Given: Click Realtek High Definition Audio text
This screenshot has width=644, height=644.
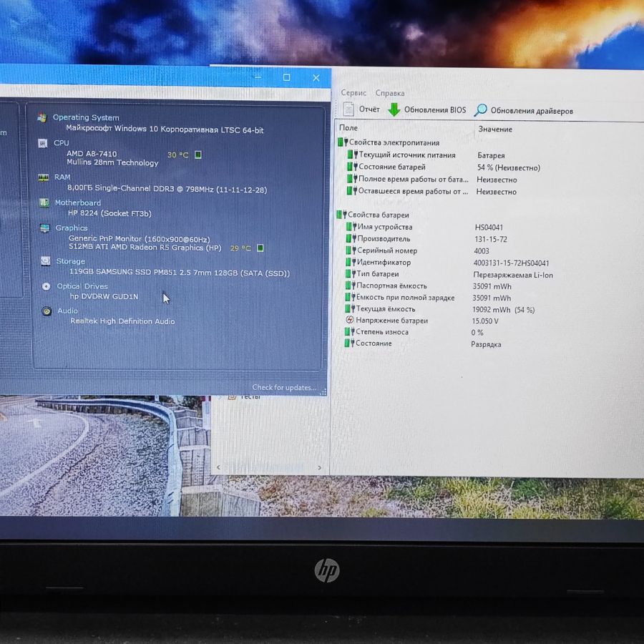Looking at the screenshot, I should pyautogui.click(x=122, y=321).
